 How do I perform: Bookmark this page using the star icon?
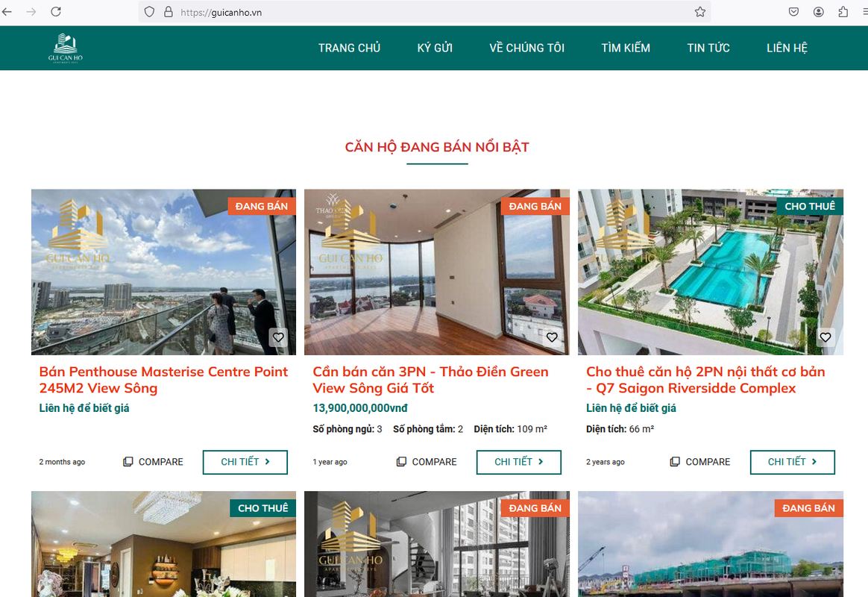(700, 12)
